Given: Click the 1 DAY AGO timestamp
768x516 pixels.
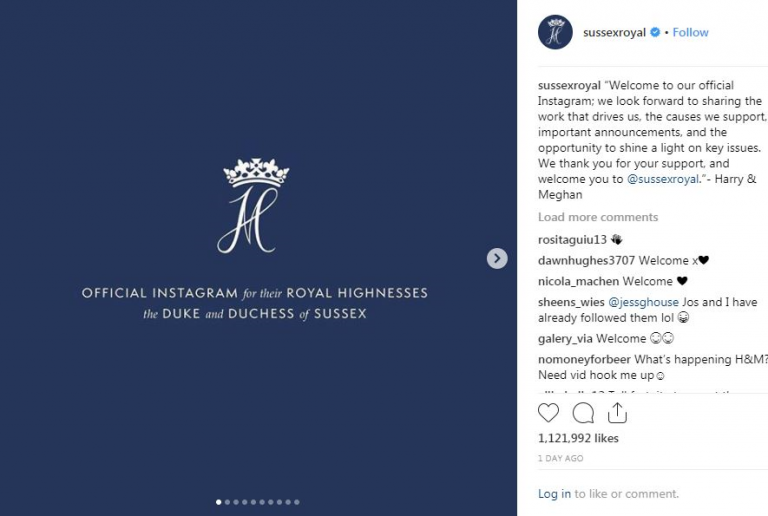Looking at the screenshot, I should [x=560, y=458].
